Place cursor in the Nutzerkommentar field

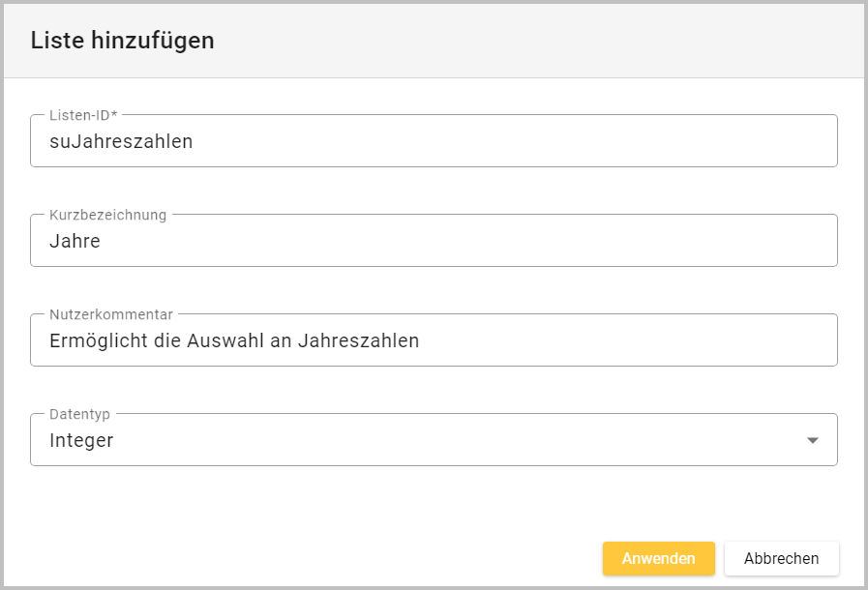(x=434, y=340)
